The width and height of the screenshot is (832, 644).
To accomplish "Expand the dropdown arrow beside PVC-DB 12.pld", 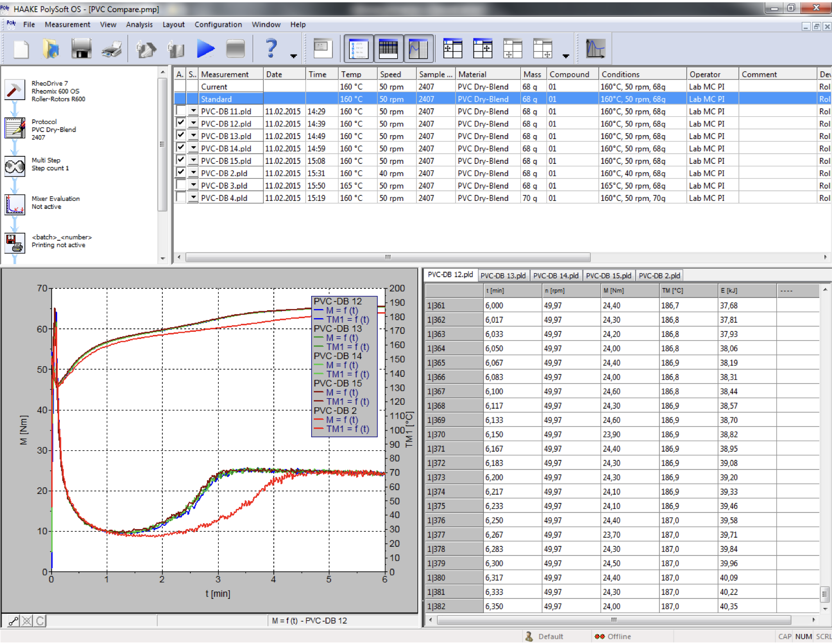I will pos(193,123).
